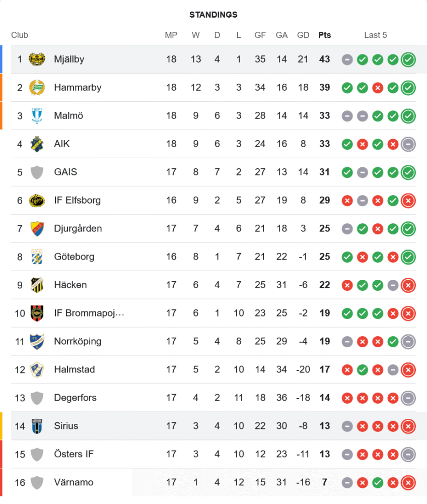Click the Malmö club crest
The width and height of the screenshot is (427, 504).
pos(37,116)
